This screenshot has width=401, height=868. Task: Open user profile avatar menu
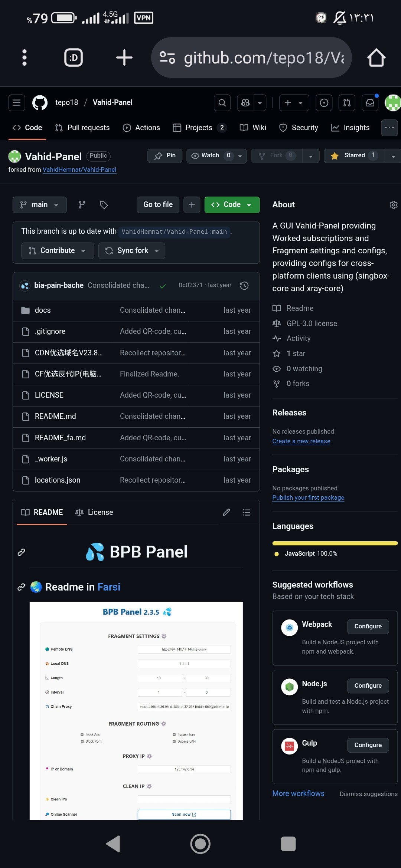click(x=393, y=103)
